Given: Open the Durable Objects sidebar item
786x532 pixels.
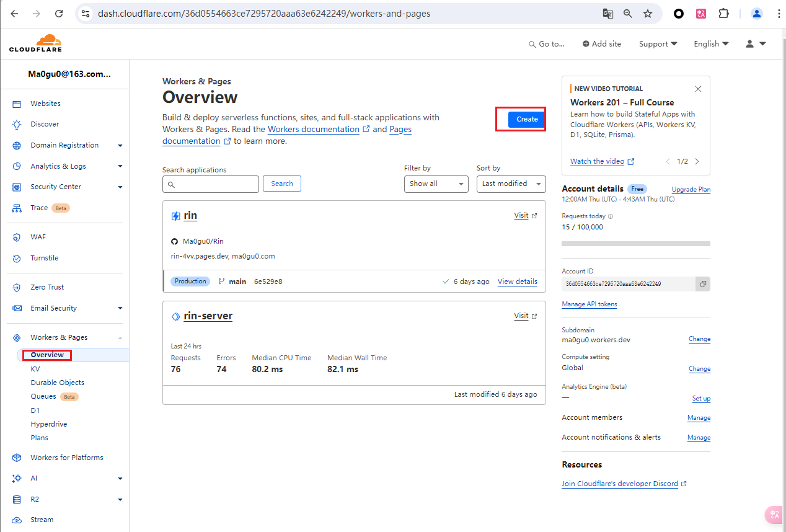Looking at the screenshot, I should [x=58, y=383].
